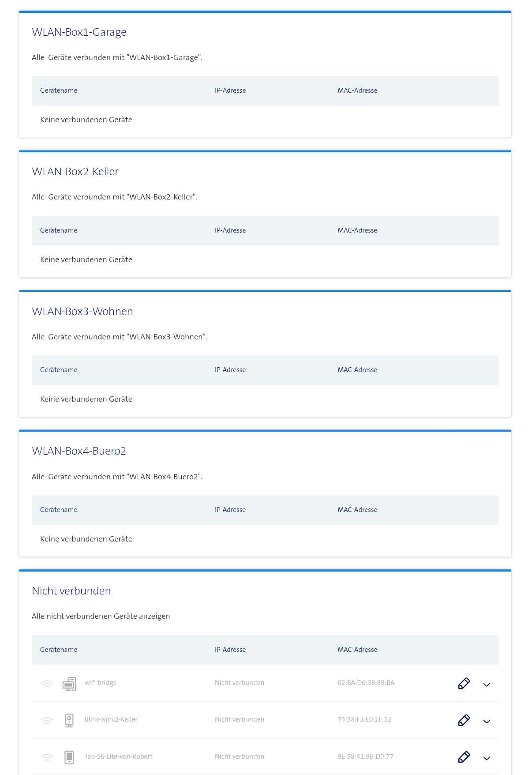Click Wi-Fi signal icon beside Tab-S6-Lite-von-Robert
This screenshot has width=532, height=775.
click(47, 757)
